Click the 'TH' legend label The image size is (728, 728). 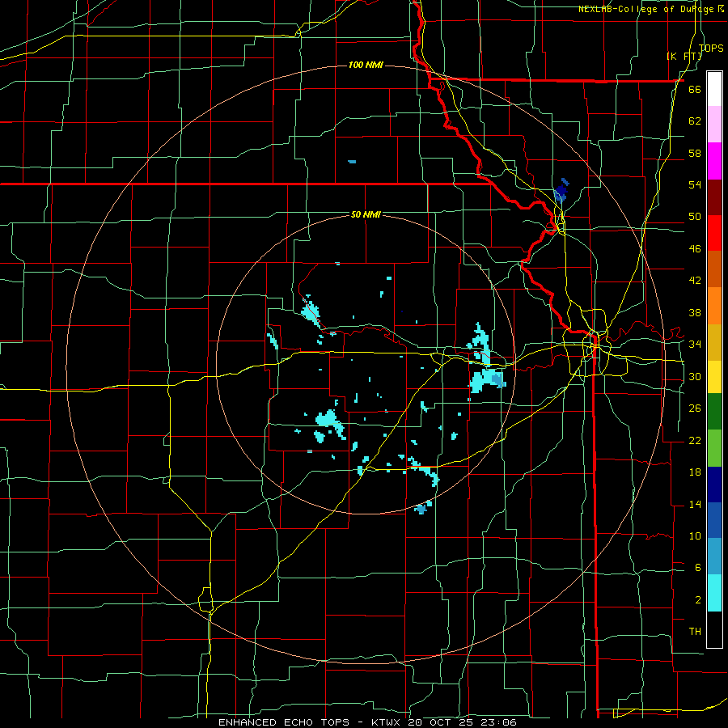695,632
